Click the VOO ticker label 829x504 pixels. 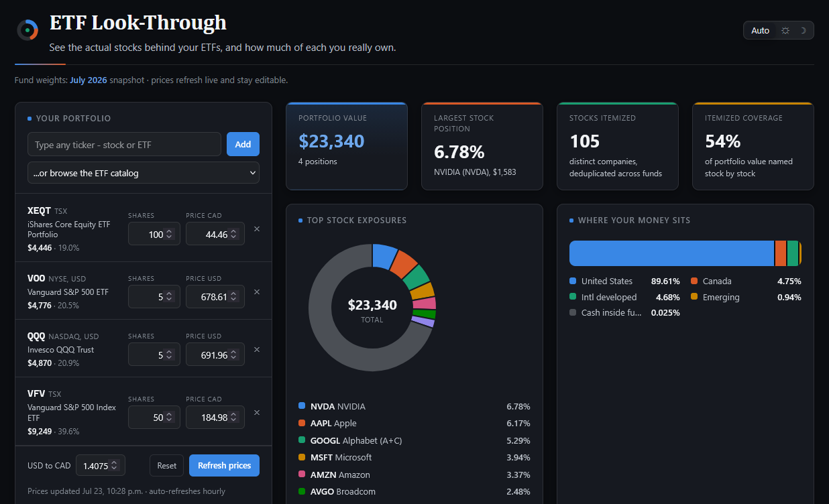[38, 278]
